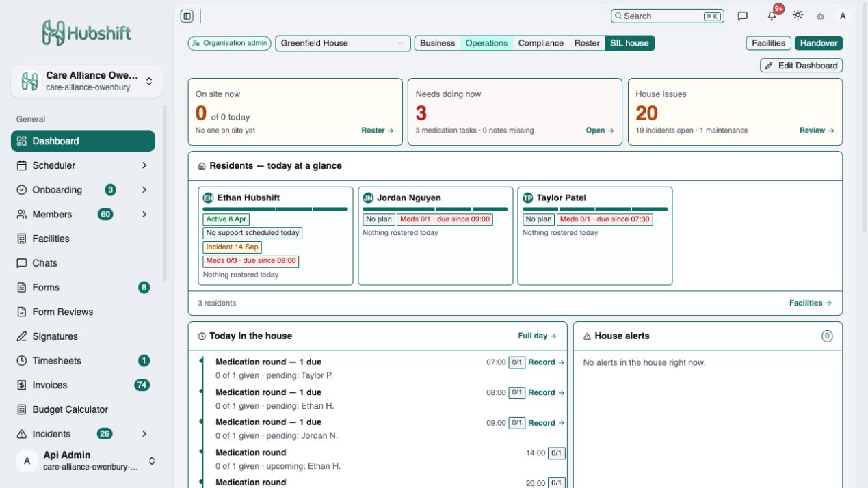The height and width of the screenshot is (488, 868).
Task: Click Taylor's Meds 0/1 due since 07:30 tag
Action: [x=605, y=219]
